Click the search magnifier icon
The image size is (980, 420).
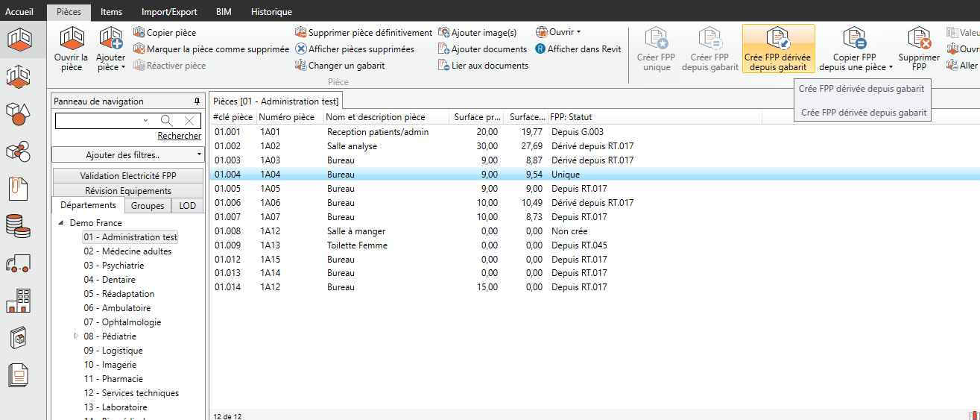point(167,121)
